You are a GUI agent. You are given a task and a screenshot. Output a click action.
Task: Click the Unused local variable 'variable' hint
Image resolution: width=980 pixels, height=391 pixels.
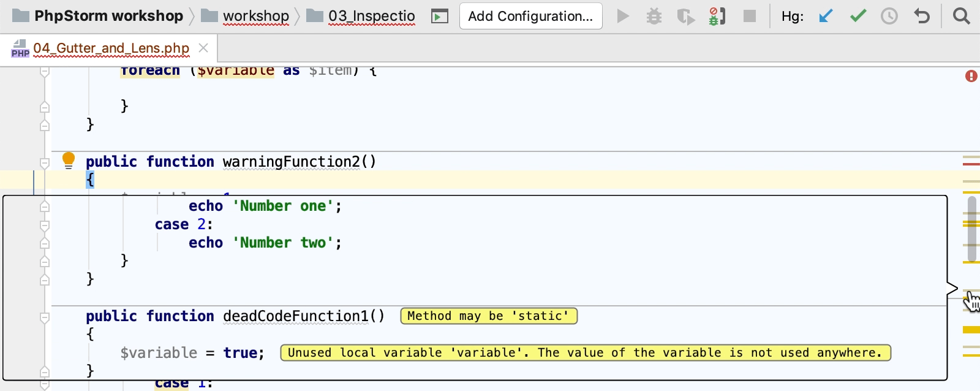[586, 352]
